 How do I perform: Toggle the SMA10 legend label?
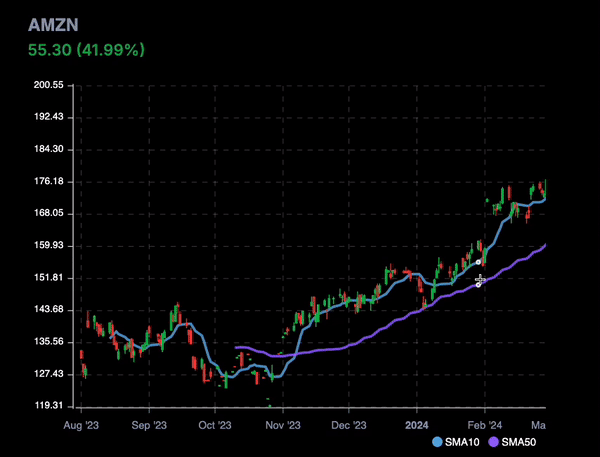pos(462,442)
